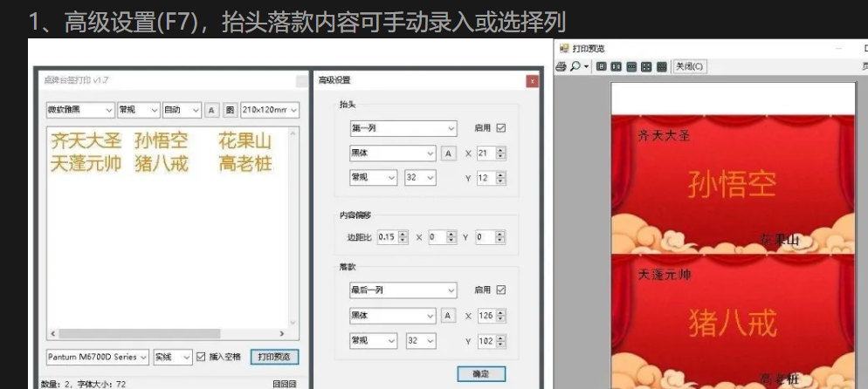868x389 pixels.
Task: Open the 常规 style dropdown under 落款
Action: tap(373, 341)
